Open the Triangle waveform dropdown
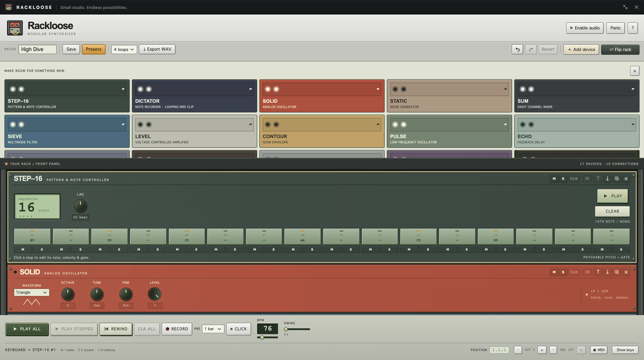644x360 pixels. pos(31,292)
